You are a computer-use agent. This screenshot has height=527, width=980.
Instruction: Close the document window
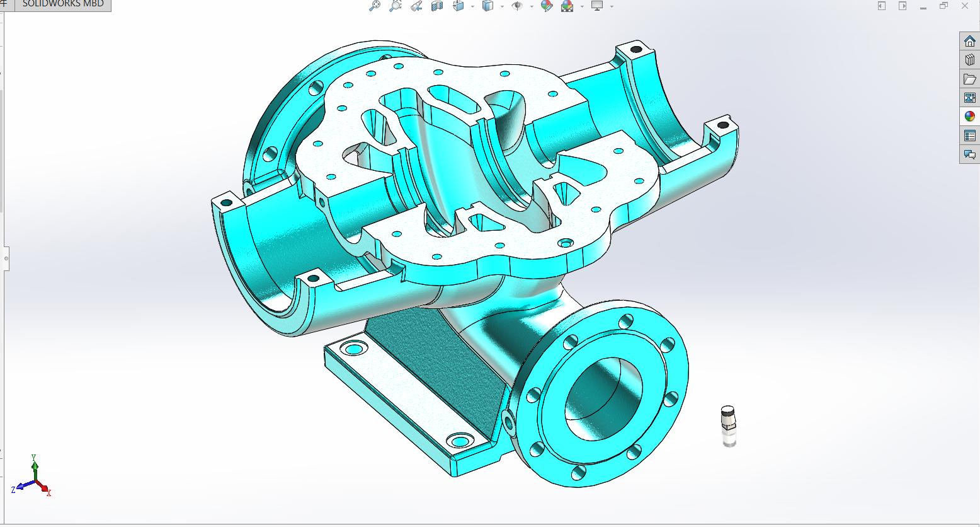coord(964,6)
